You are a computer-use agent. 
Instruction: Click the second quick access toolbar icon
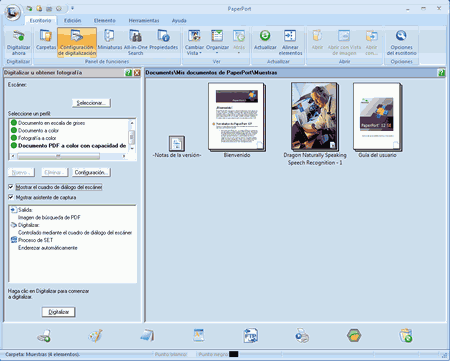[x=39, y=8]
